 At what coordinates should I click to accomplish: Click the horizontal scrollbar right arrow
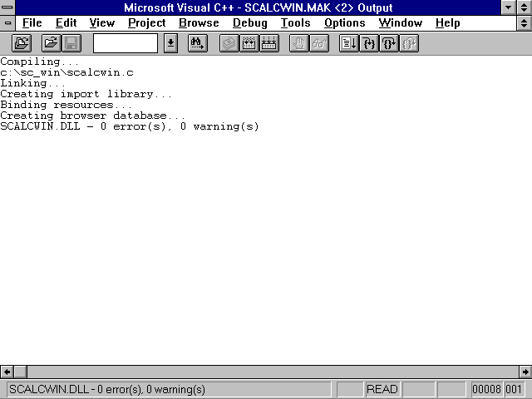[525, 372]
